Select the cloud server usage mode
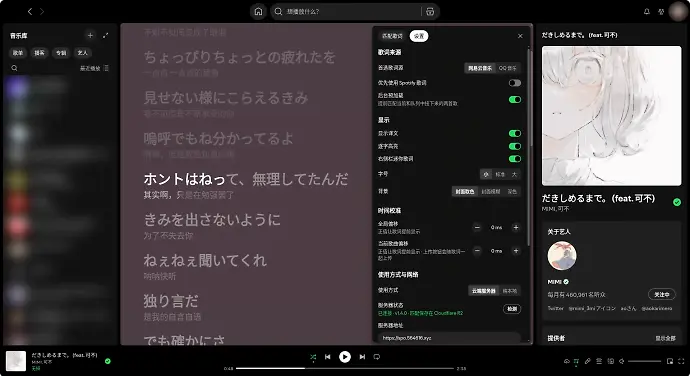This screenshot has height=376, width=690. click(x=484, y=291)
